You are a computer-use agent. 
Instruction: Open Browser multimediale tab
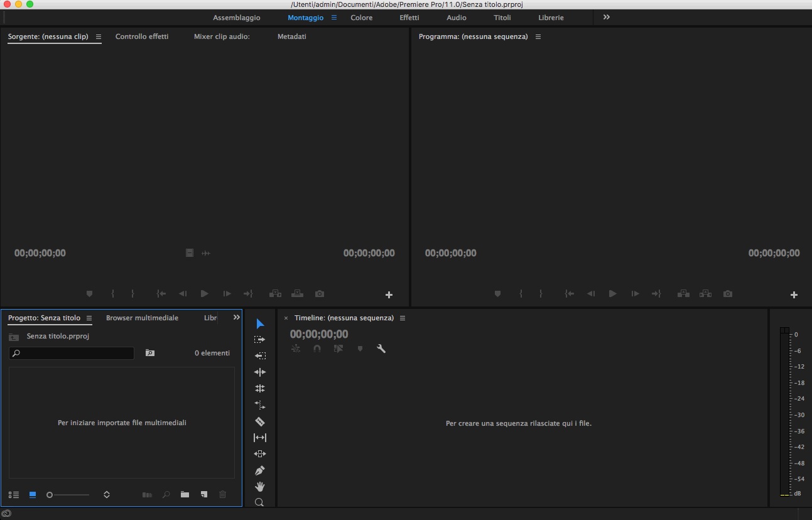(x=142, y=318)
